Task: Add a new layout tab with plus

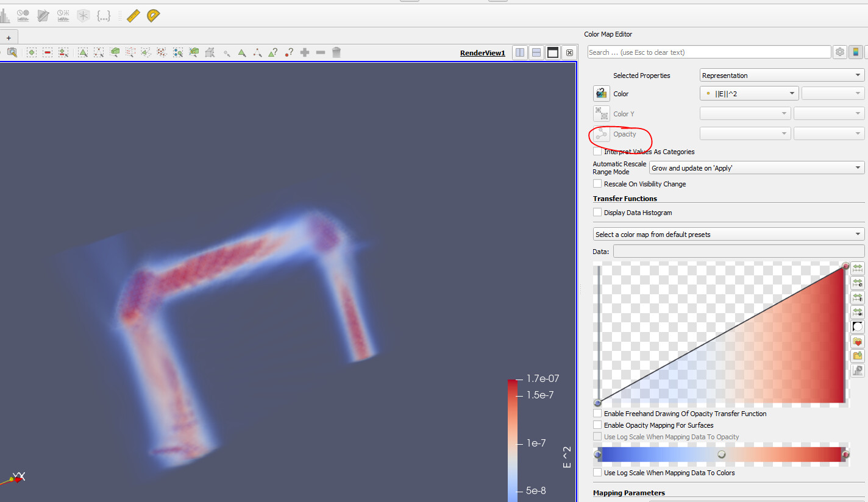Action: point(9,38)
